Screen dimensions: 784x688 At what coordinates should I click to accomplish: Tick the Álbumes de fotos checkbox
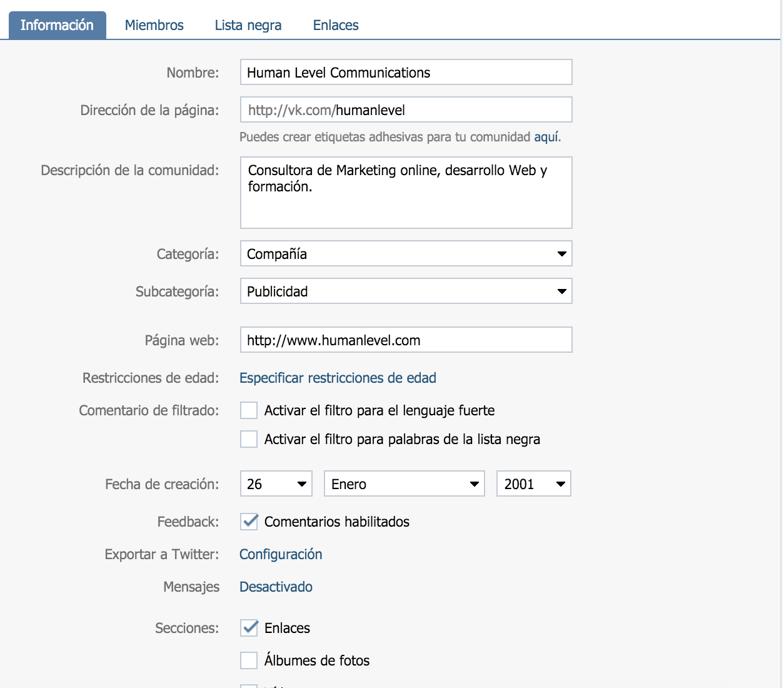[249, 660]
